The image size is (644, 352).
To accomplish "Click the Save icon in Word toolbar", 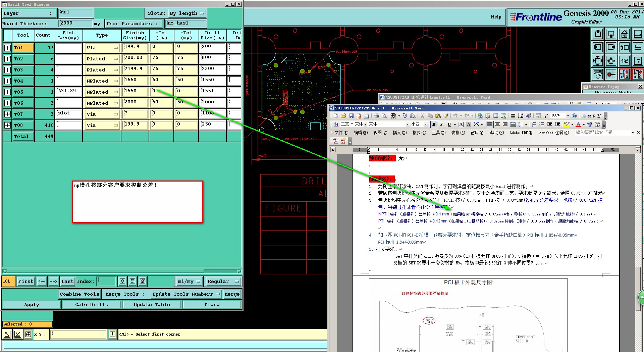I will click(351, 116).
